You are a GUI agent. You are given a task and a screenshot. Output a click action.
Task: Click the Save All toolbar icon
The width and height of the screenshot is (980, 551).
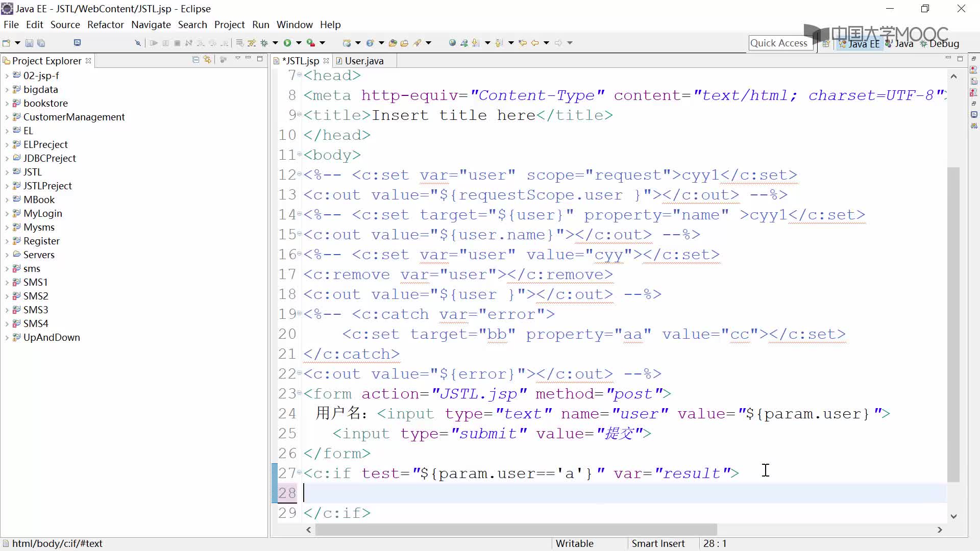[x=41, y=43]
